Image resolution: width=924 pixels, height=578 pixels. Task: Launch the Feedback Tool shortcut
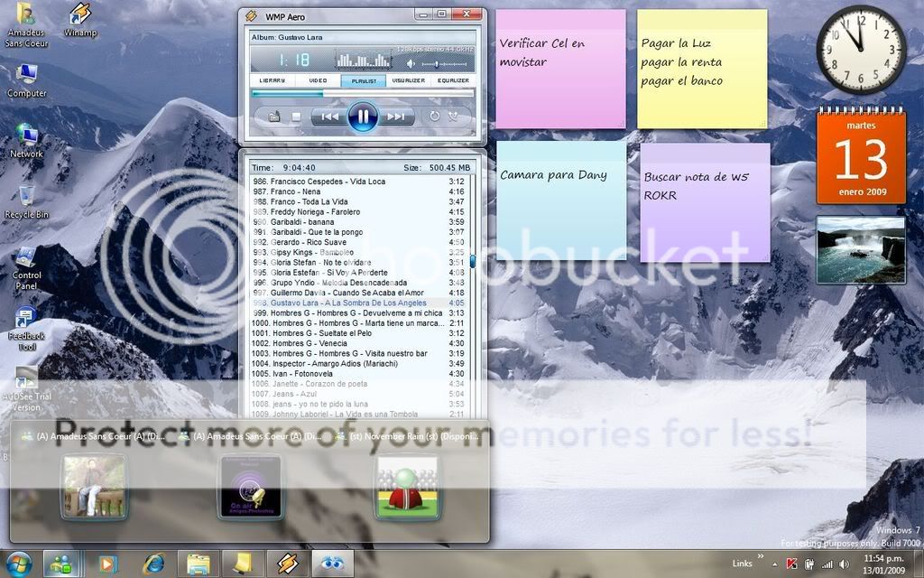[26, 329]
